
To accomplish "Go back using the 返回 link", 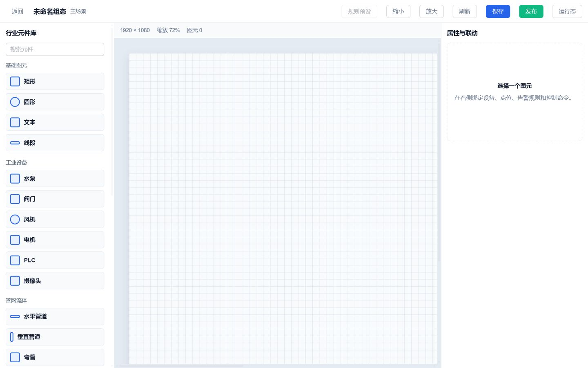I will coord(18,11).
